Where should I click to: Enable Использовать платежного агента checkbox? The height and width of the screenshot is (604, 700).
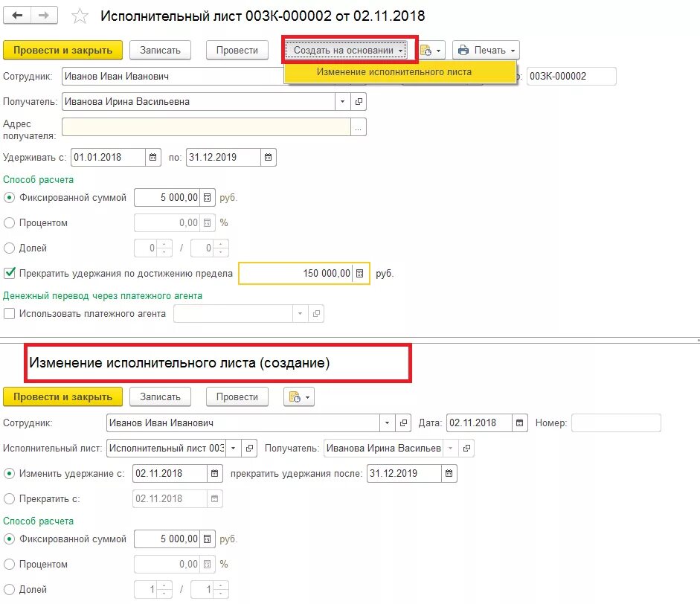[10, 314]
